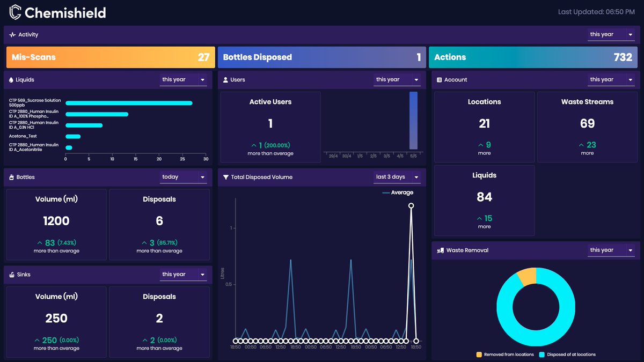Click the Bottles Disposed summary card
Viewport: 644px width, 362px height.
point(322,57)
